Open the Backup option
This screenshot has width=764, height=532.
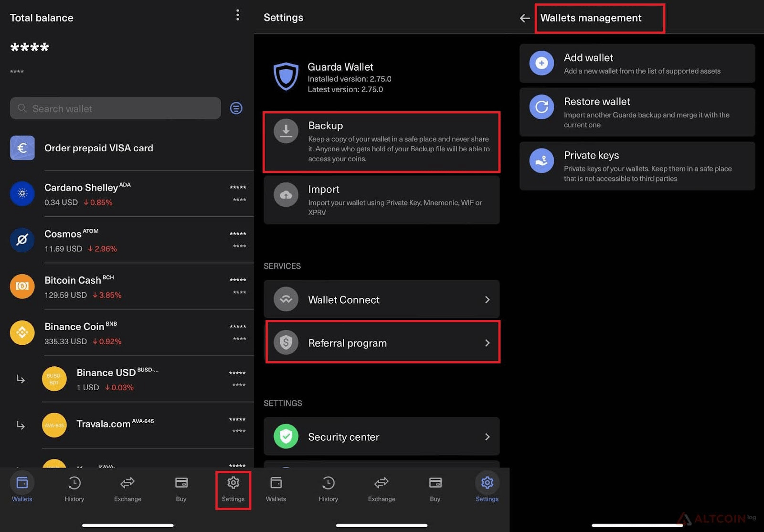382,142
